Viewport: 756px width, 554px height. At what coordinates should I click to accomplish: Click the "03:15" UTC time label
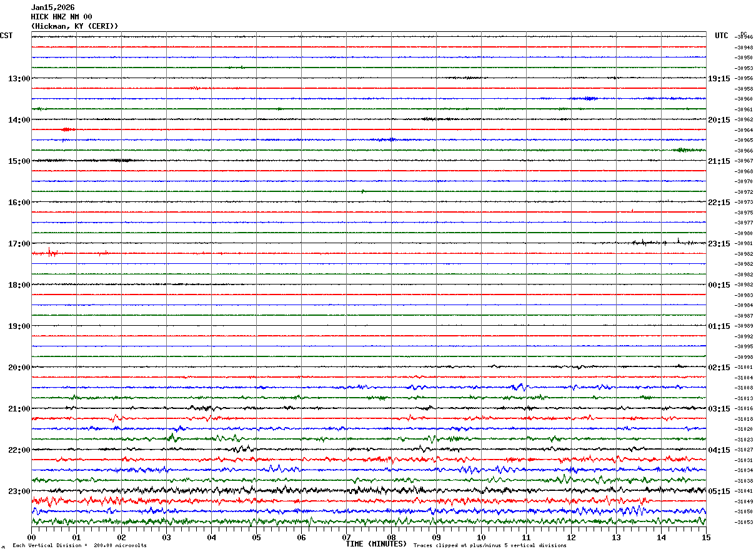(719, 409)
